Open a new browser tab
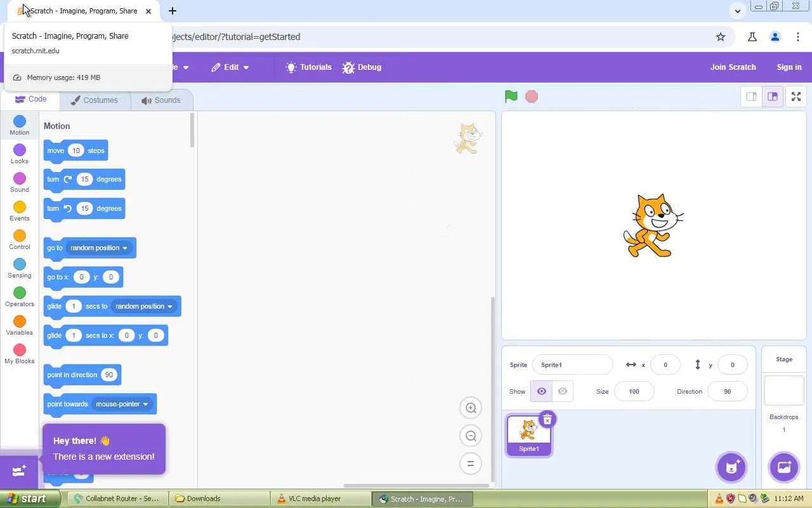This screenshot has height=508, width=812. pyautogui.click(x=173, y=11)
